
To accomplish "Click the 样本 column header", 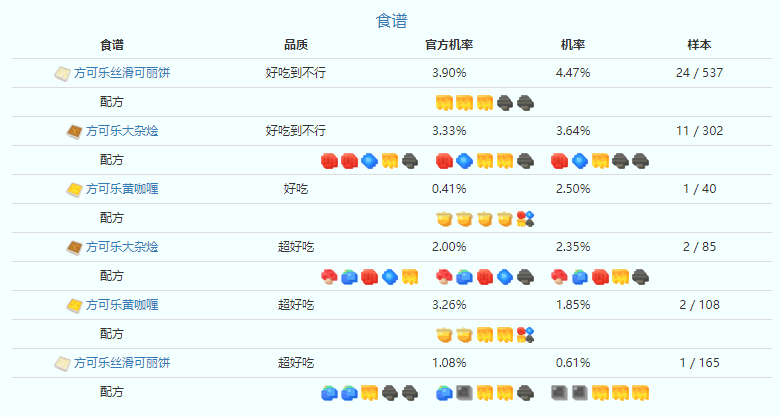I will 699,45.
